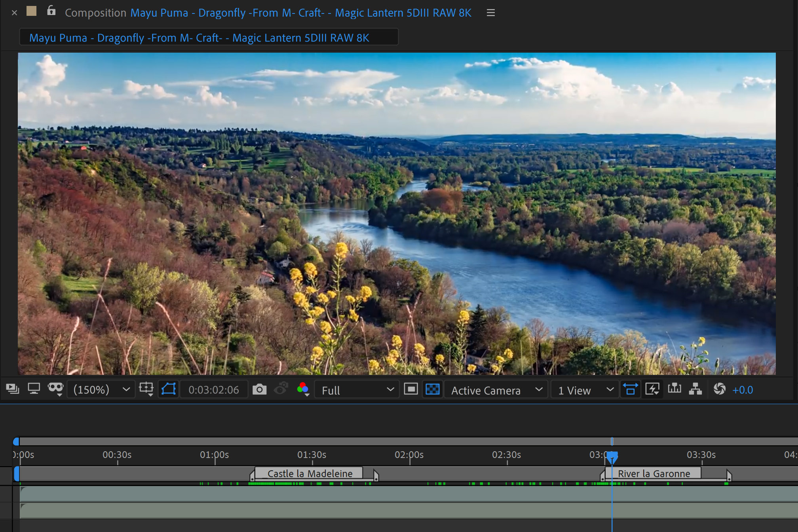This screenshot has width=798, height=532.
Task: Select the color management icon in viewer
Action: point(303,389)
